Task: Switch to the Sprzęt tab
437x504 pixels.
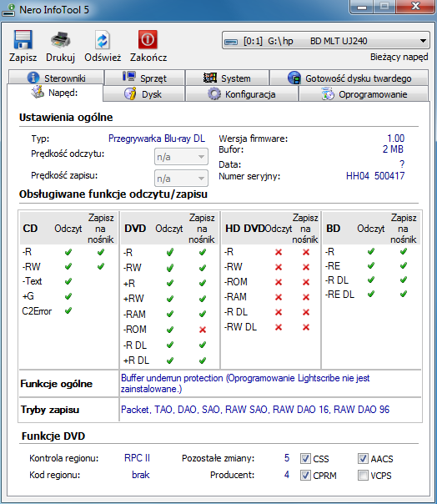Action: tap(145, 78)
